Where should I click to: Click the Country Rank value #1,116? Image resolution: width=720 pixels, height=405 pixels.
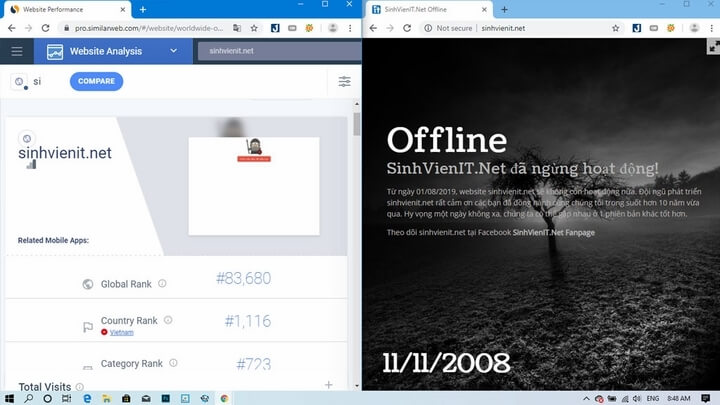click(x=248, y=321)
